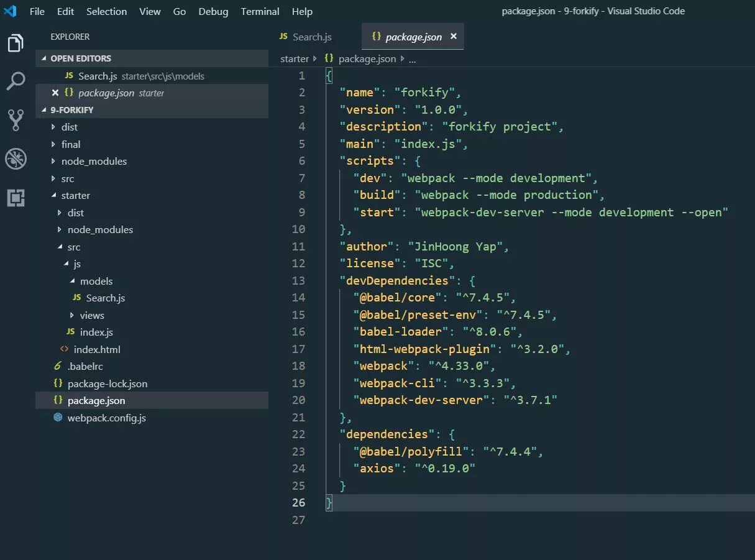The width and height of the screenshot is (755, 560).
Task: Click the braces icon in package.json tab
Action: [376, 37]
